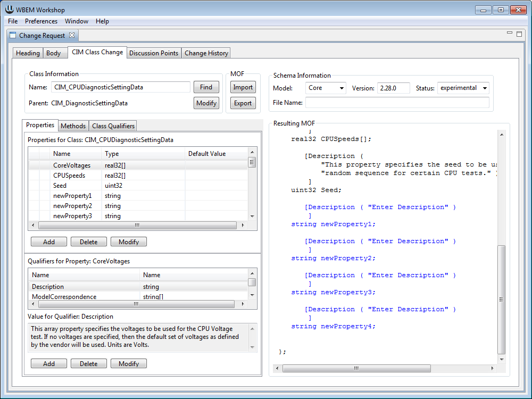Open the Change History tab
Screen dimensions: 532x399
(x=206, y=53)
